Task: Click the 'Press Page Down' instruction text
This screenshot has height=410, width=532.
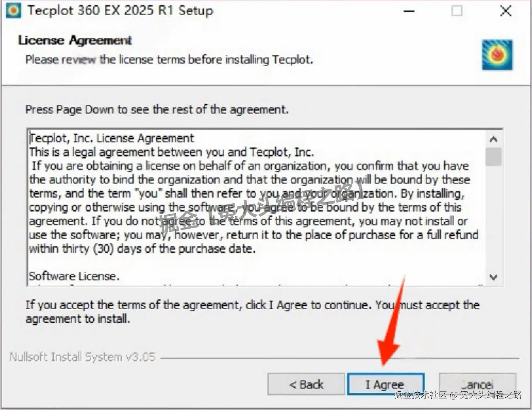Action: [157, 110]
